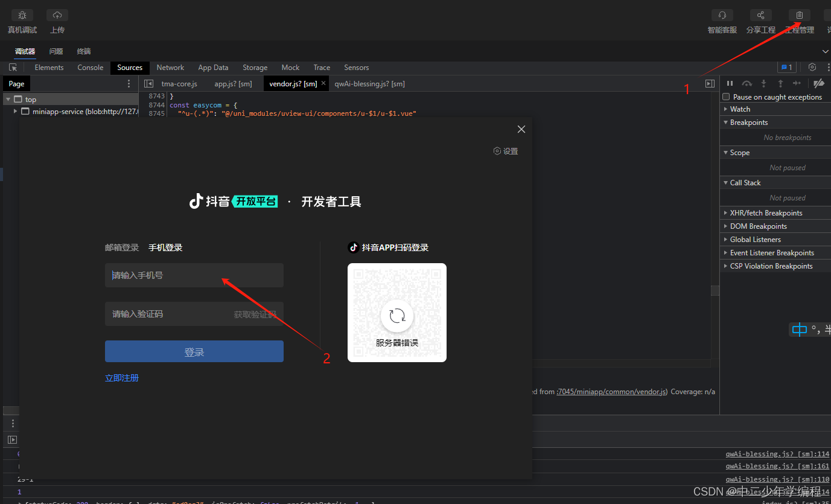Select the phone login (手机登录) tab

165,247
